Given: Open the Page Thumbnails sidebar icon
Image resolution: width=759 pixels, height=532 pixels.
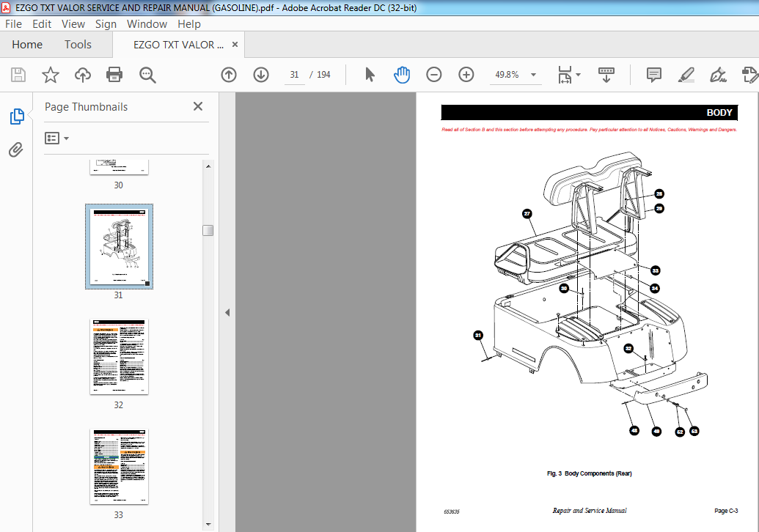Looking at the screenshot, I should click(x=17, y=117).
